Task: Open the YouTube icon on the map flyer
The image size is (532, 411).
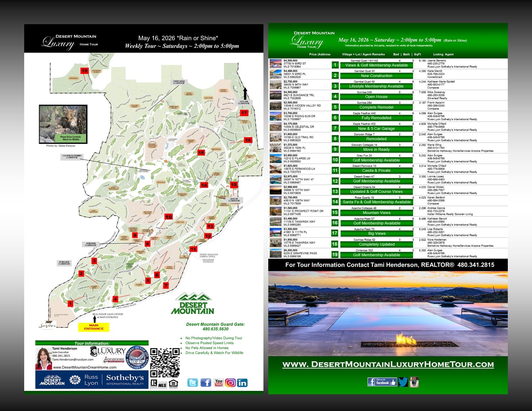Action: click(219, 383)
